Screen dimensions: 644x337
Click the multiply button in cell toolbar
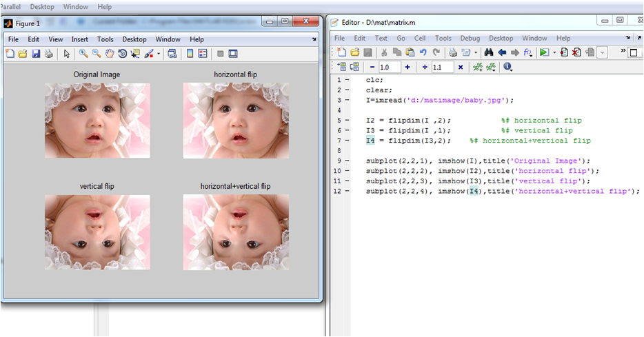(x=461, y=67)
